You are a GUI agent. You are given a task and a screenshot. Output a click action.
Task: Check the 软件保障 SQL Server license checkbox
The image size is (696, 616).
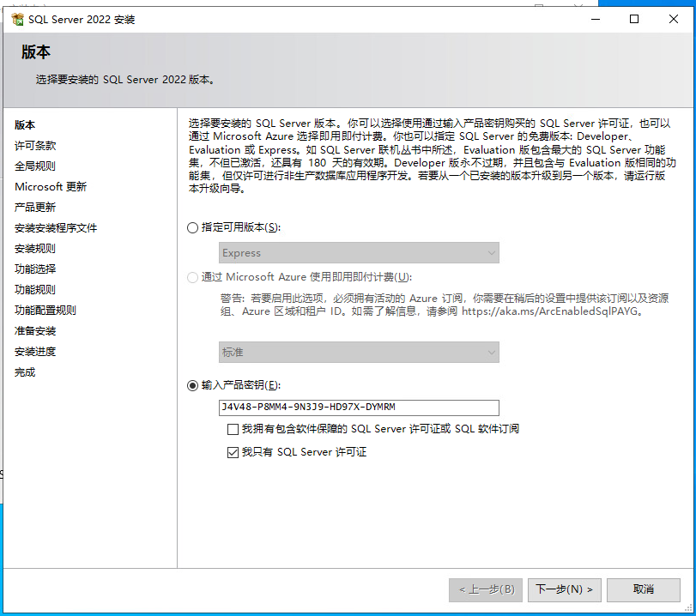(233, 429)
